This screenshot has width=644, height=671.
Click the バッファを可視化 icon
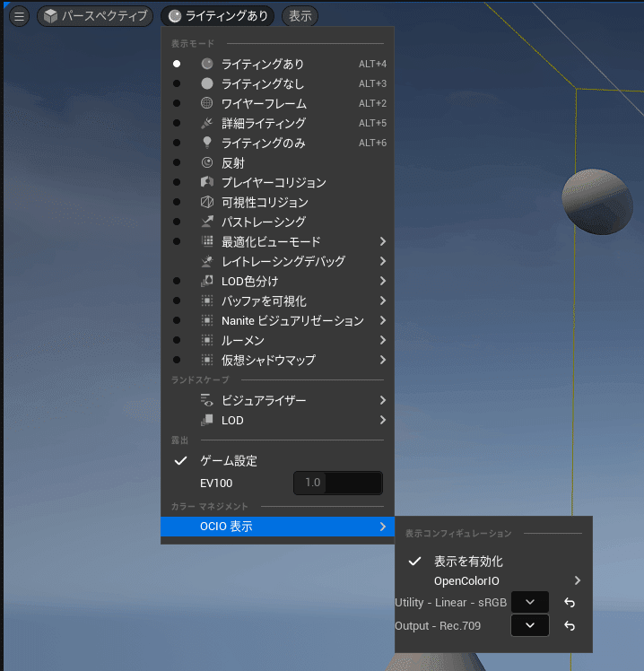[x=207, y=301]
